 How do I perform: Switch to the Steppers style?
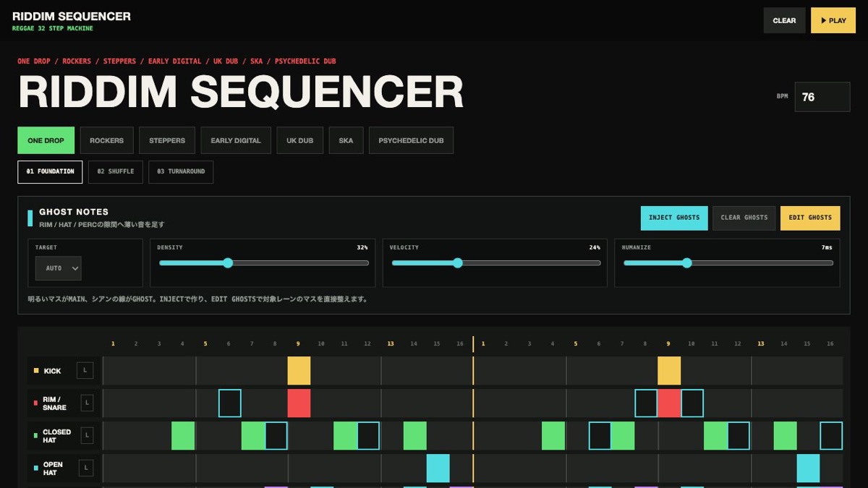(167, 140)
